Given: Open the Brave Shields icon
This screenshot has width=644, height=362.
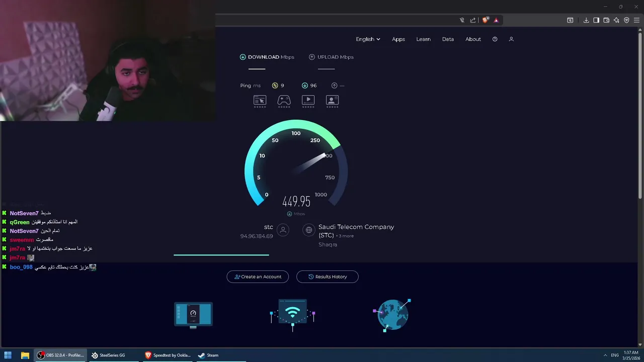Looking at the screenshot, I should [485, 20].
